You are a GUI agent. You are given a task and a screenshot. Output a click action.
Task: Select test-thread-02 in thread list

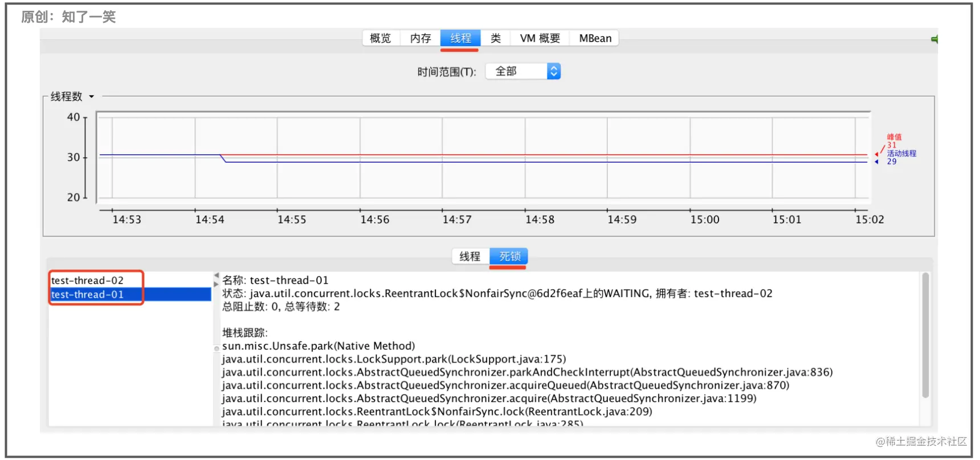130,280
